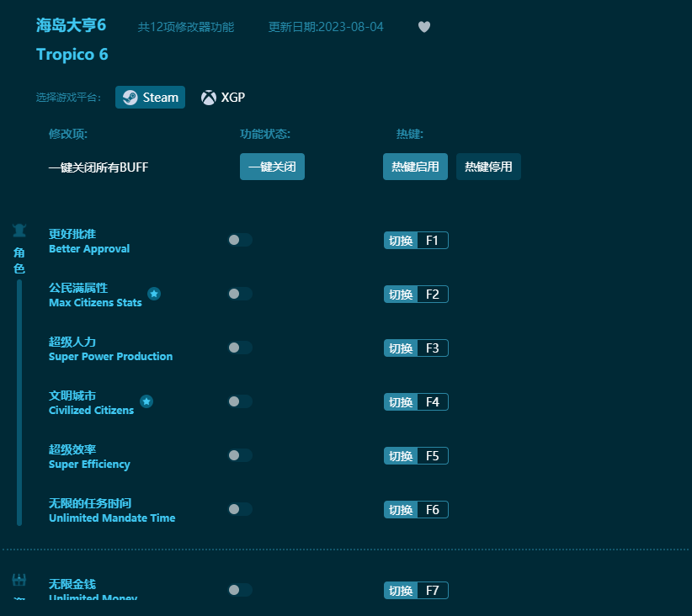Click the 修改项 column header
The height and width of the screenshot is (616, 692).
68,134
